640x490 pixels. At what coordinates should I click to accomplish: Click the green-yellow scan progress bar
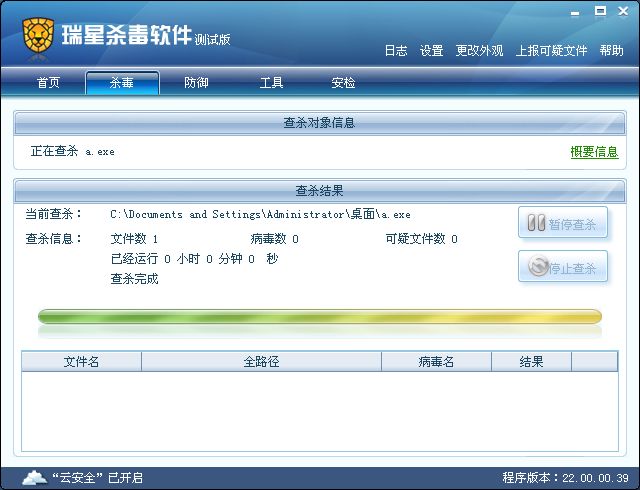320,317
